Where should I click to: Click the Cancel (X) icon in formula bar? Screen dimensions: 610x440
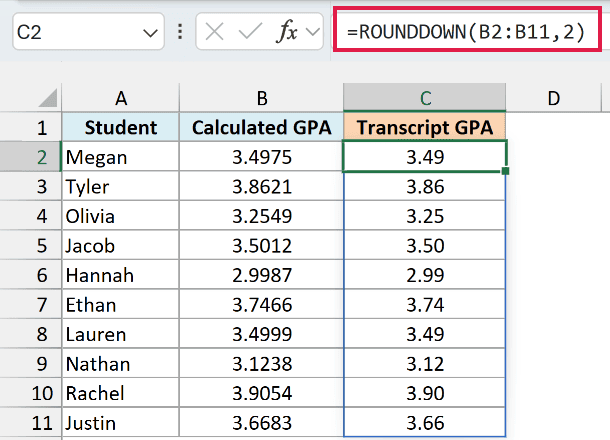(x=214, y=32)
